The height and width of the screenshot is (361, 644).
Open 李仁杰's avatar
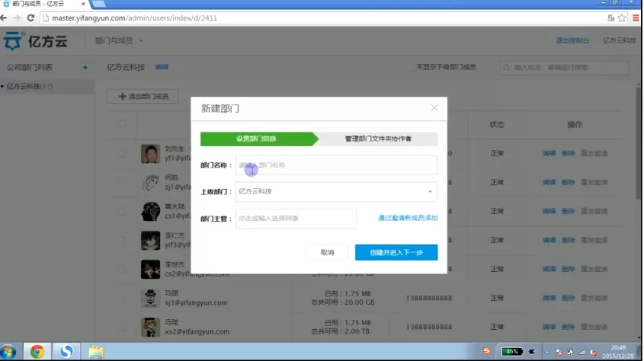click(x=150, y=241)
